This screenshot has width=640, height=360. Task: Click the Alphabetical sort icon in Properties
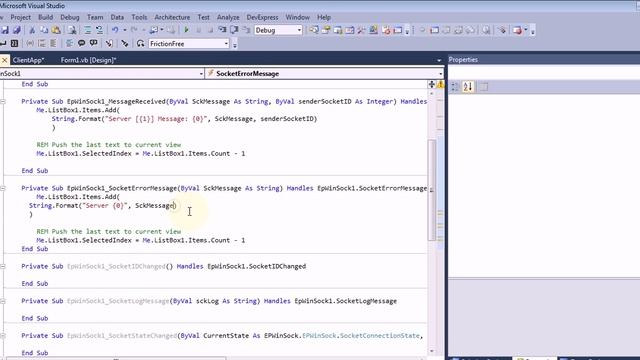coord(468,87)
